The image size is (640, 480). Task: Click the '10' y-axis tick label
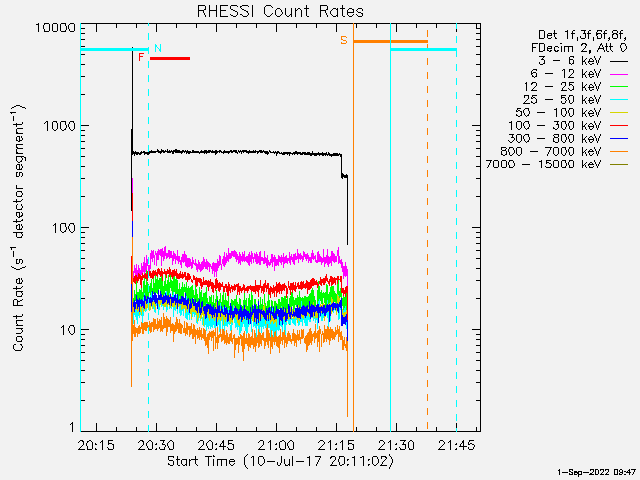[x=68, y=330]
